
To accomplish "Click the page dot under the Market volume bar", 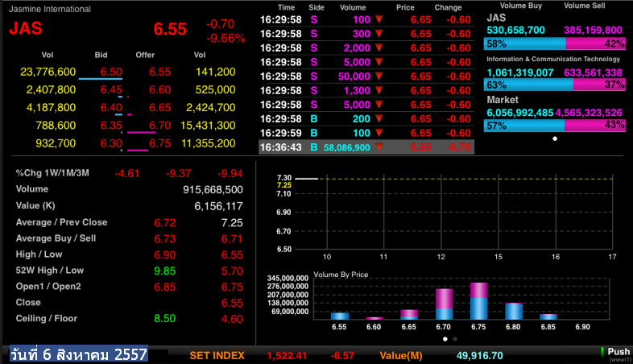I will tap(555, 139).
